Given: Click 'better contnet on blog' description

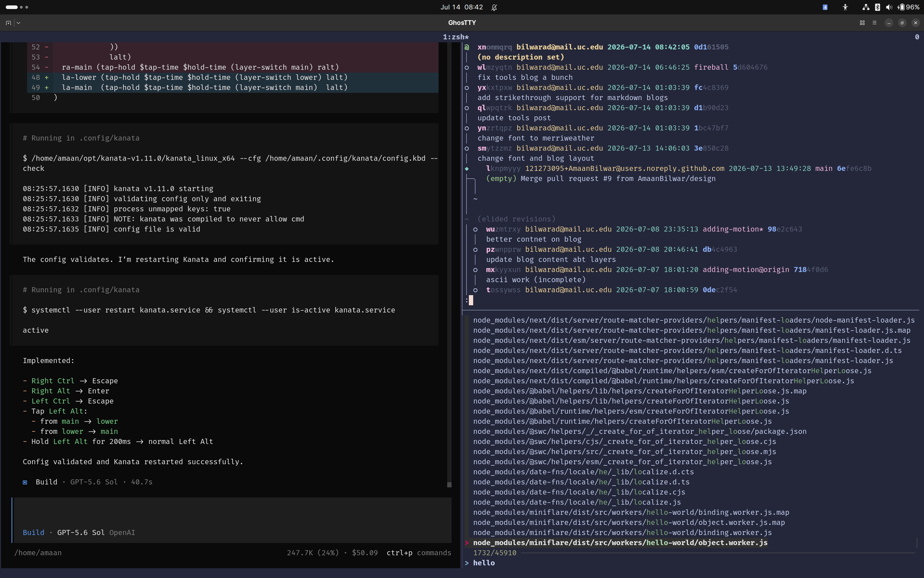Looking at the screenshot, I should click(533, 239).
